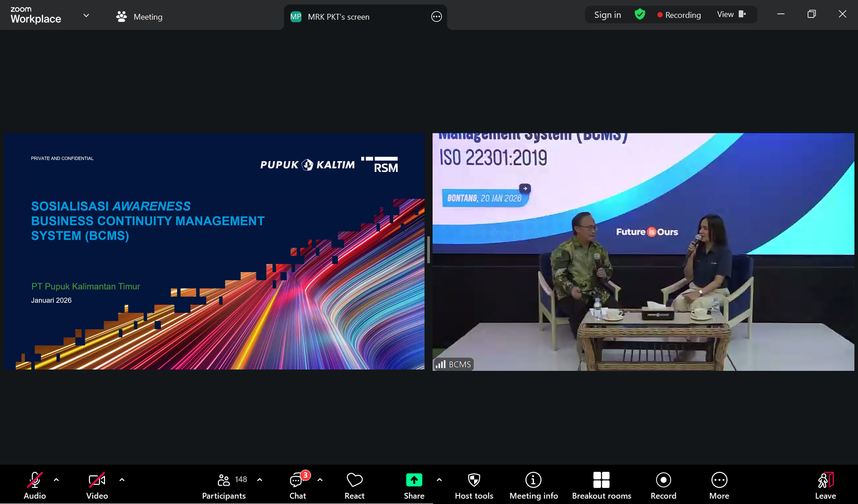Open the Chat panel
Screen dimensions: 858x504
[x=298, y=485]
